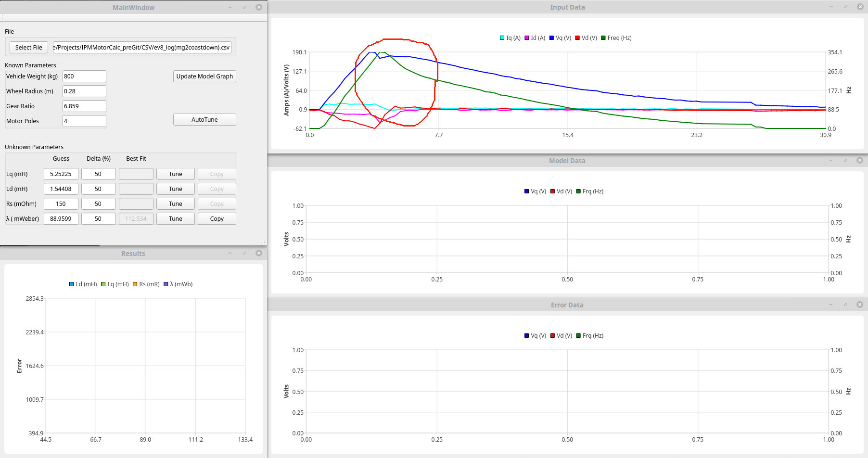Click into the Gear Ratio input field

coord(84,106)
